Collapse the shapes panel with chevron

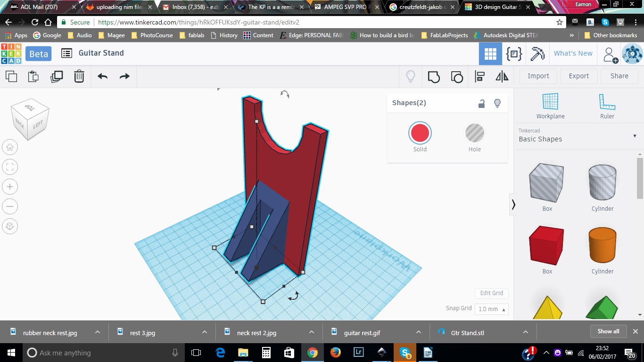tap(513, 205)
